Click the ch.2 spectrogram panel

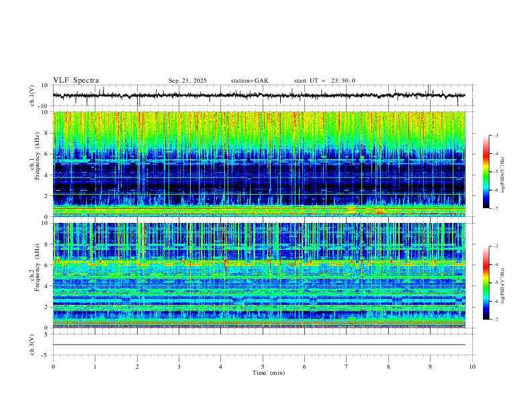[259, 275]
